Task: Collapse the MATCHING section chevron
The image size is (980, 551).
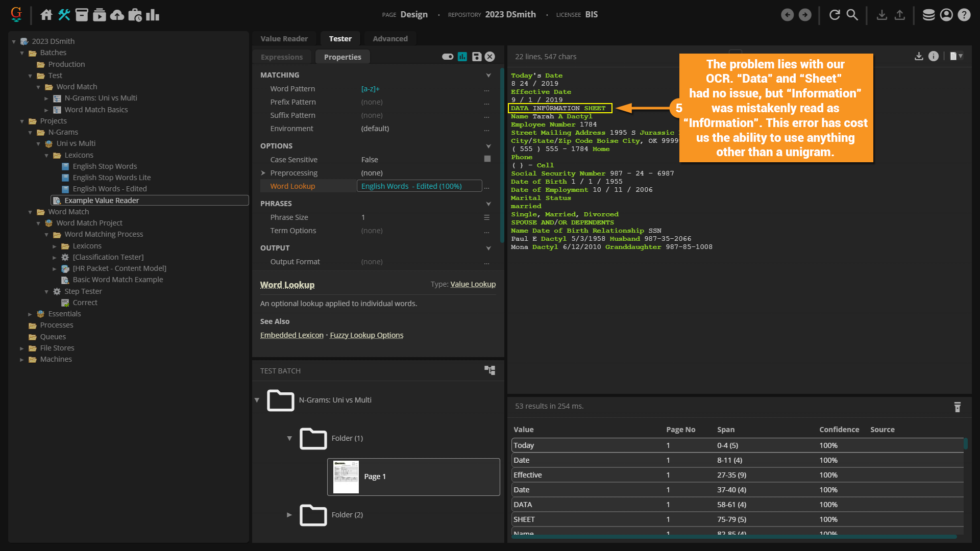Action: [488, 75]
